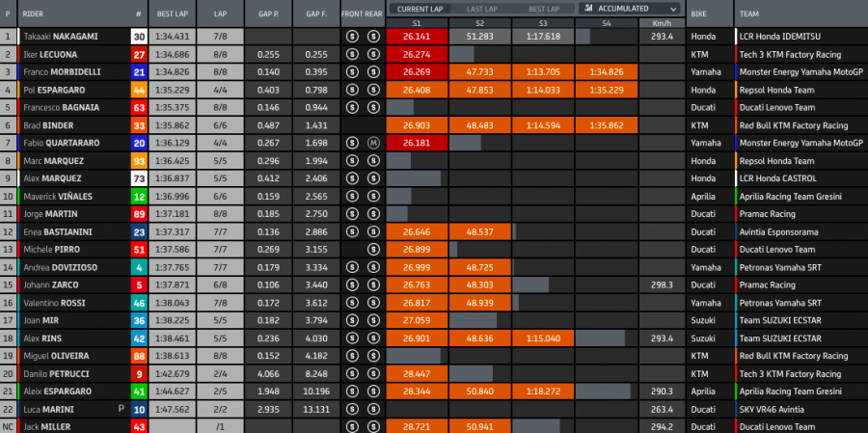Click Pirro's single rear tyre icon
The height and width of the screenshot is (433, 868).
click(x=371, y=249)
